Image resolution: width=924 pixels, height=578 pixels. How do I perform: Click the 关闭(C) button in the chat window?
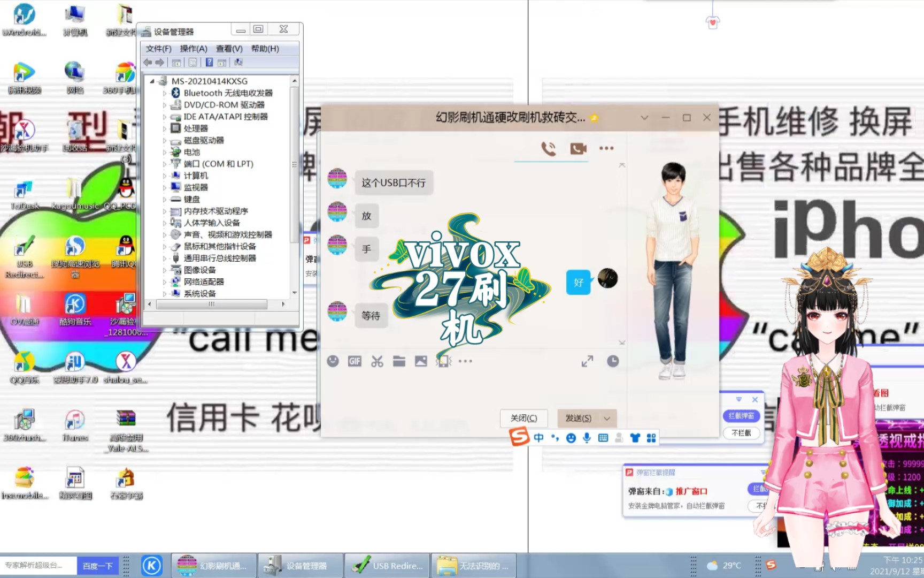tap(523, 418)
